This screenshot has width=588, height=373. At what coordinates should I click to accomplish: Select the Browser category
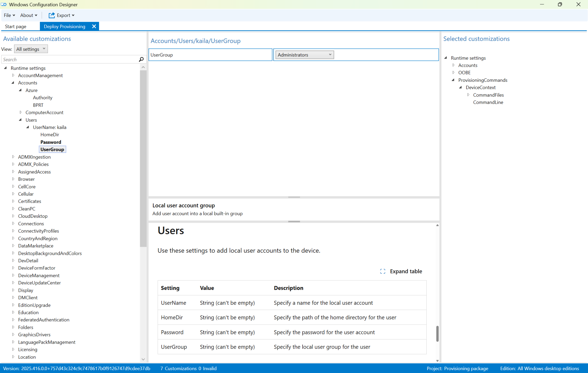[26, 179]
